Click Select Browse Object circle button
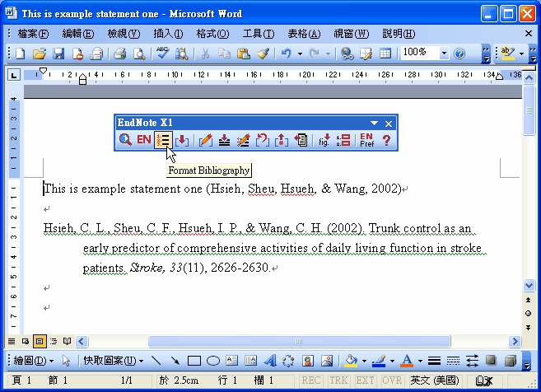The width and height of the screenshot is (541, 392). 528,313
